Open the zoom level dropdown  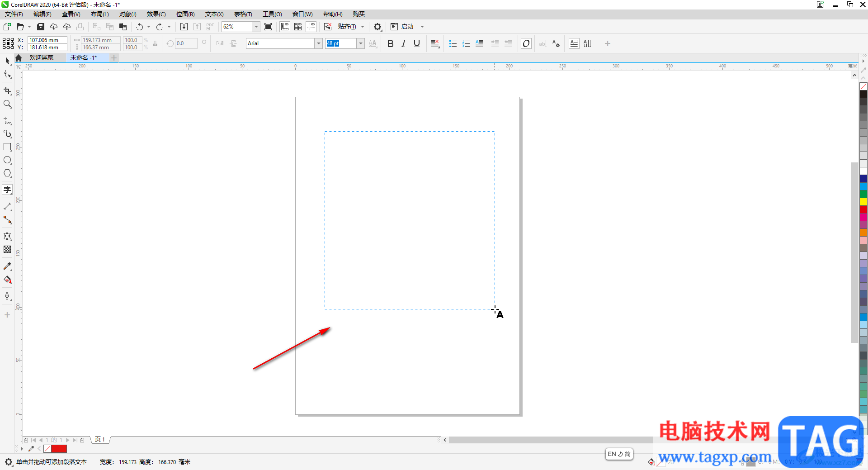pyautogui.click(x=256, y=27)
